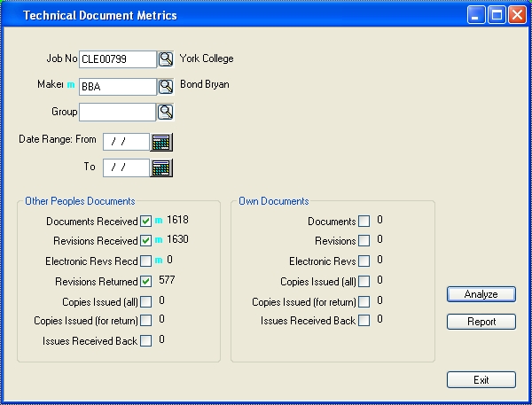Click the 1618 Documents Received value
The height and width of the screenshot is (405, 532).
177,220
